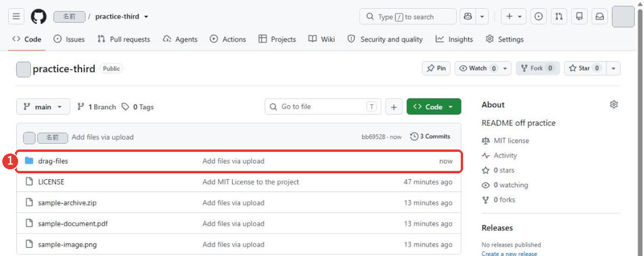Open Add MIT License commit message
This screenshot has width=644, height=256.
251,182
